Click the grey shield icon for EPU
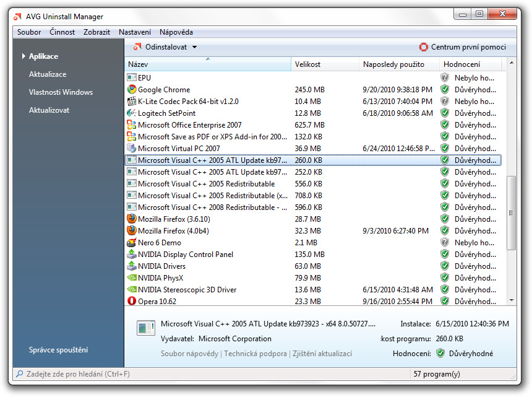Screen dimensions: 532x397 [x=445, y=77]
